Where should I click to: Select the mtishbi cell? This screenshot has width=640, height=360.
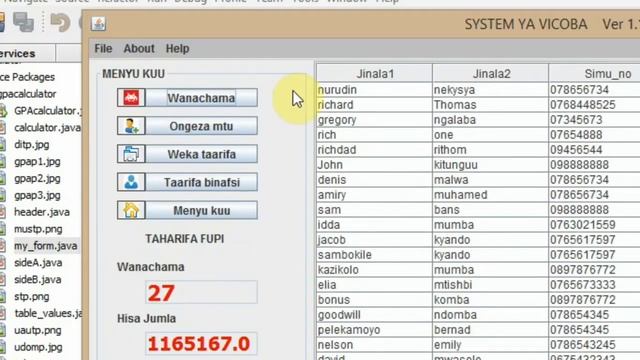491,285
